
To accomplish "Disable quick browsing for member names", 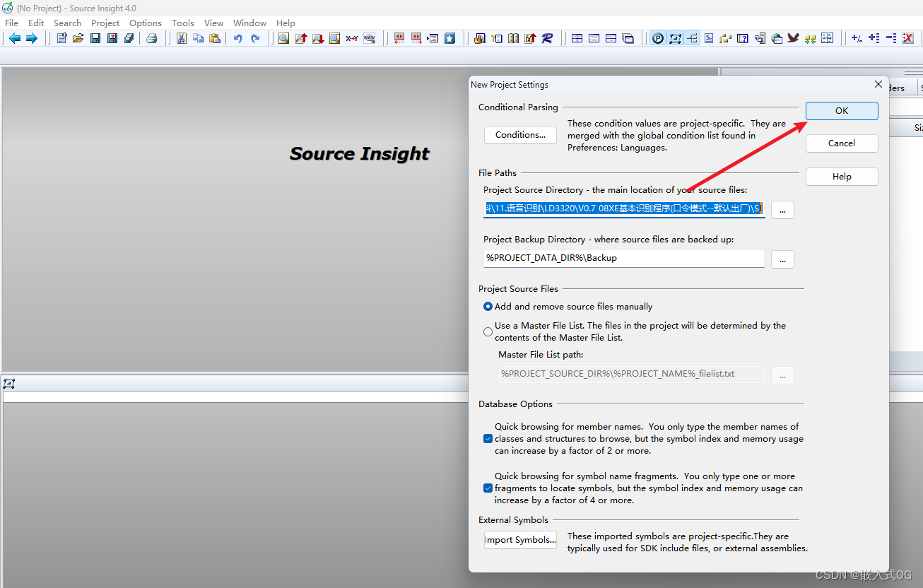I will 488,438.
